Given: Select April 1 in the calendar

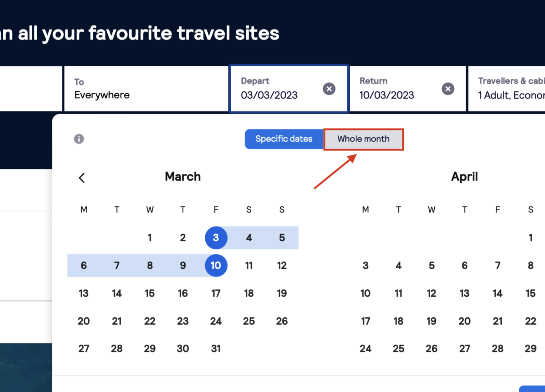Looking at the screenshot, I should tap(530, 238).
